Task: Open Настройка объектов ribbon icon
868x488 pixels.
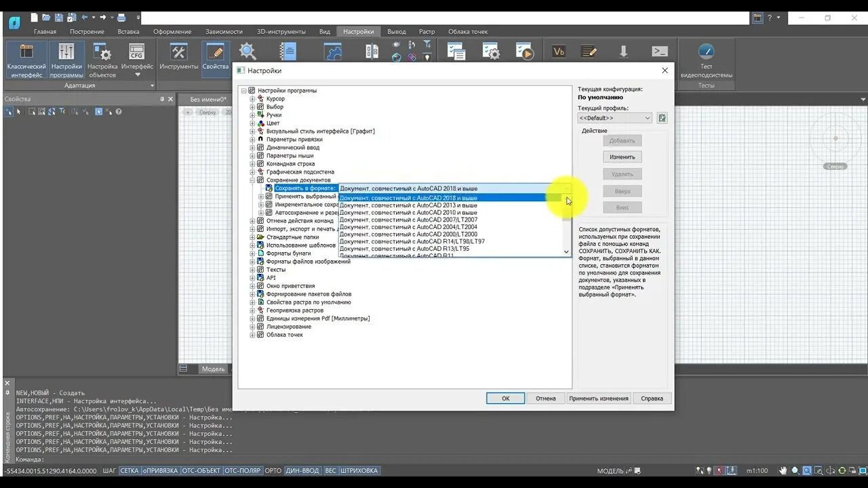Action: coord(102,60)
